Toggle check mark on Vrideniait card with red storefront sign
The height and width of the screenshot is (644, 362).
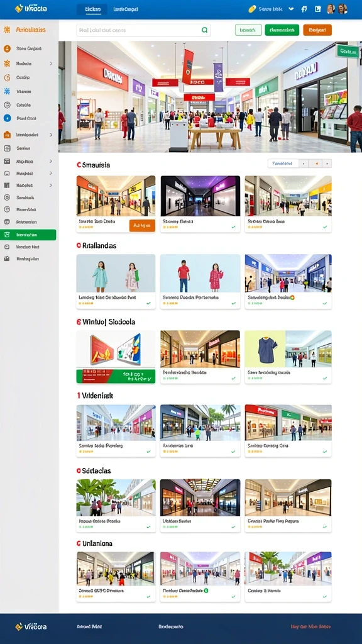point(325,452)
